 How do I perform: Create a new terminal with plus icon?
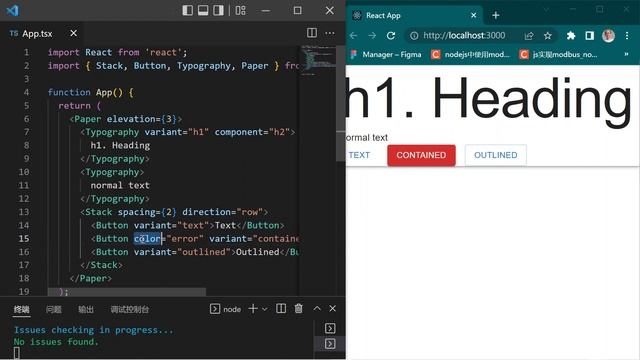(x=253, y=309)
